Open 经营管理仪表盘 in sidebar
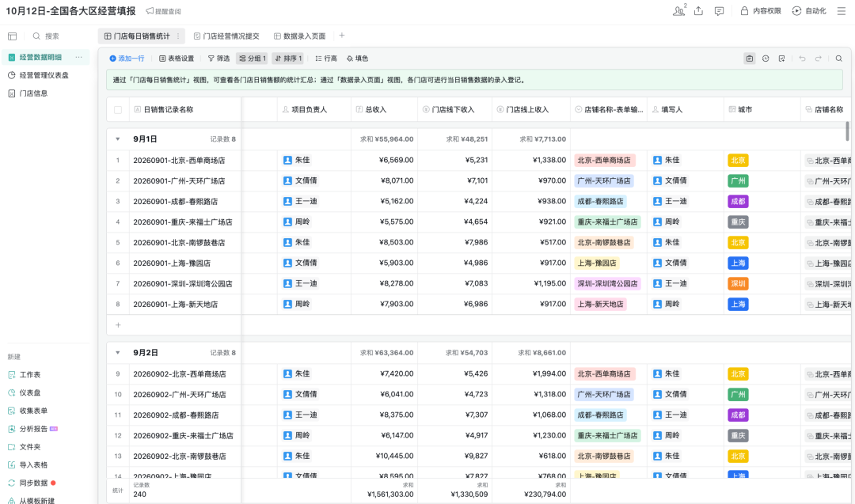This screenshot has width=855, height=504. (x=44, y=75)
